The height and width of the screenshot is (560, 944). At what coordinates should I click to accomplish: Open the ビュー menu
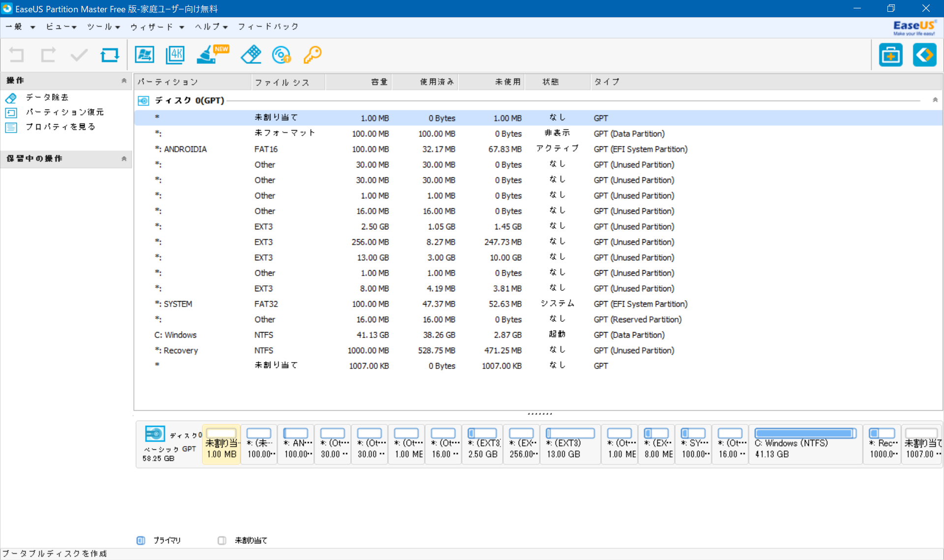(x=61, y=27)
